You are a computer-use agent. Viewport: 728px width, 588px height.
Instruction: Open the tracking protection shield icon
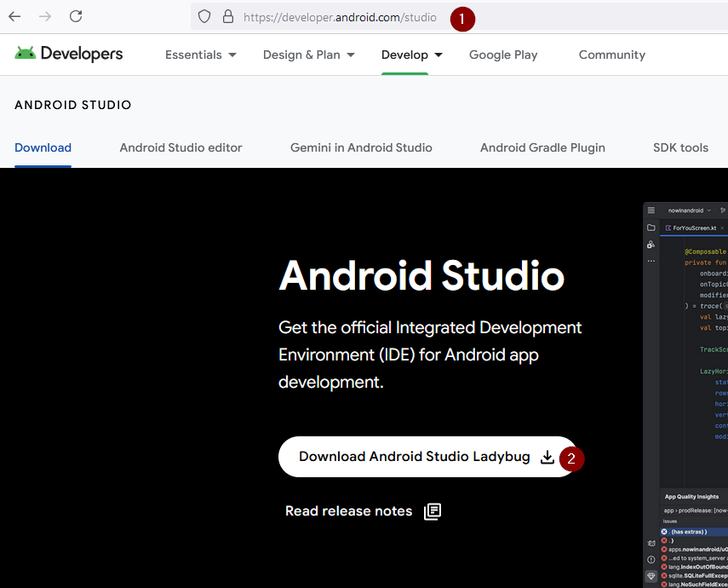point(204,17)
